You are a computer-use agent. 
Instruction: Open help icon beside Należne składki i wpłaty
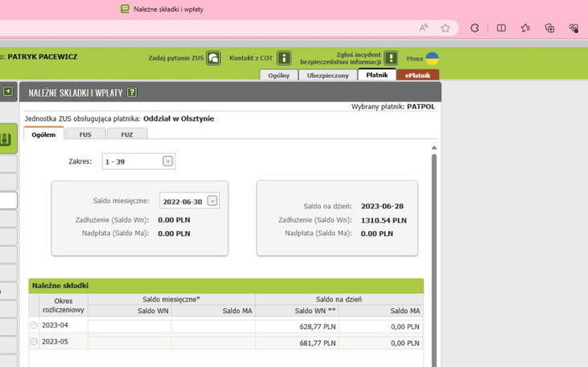(x=132, y=93)
